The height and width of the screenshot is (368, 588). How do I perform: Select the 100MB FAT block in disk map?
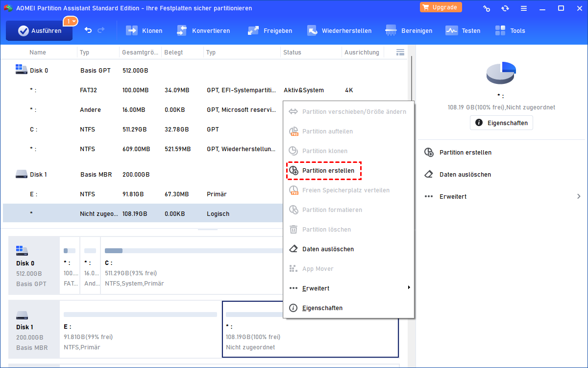(70, 265)
